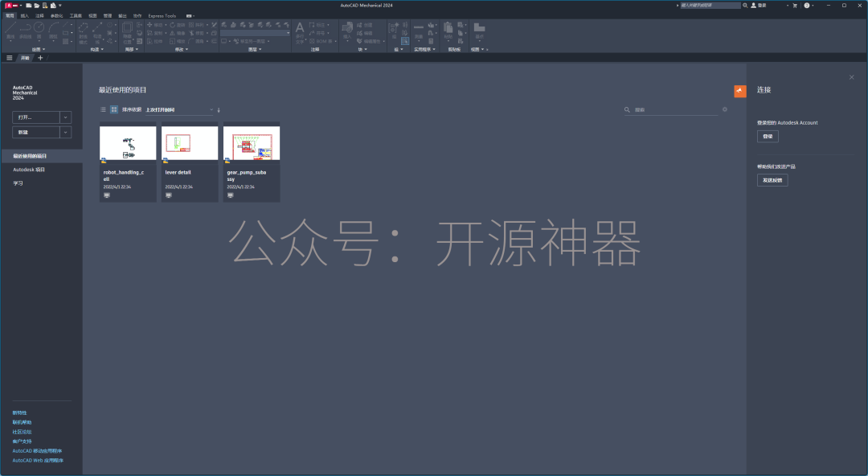Switch recent files to list view

[103, 109]
